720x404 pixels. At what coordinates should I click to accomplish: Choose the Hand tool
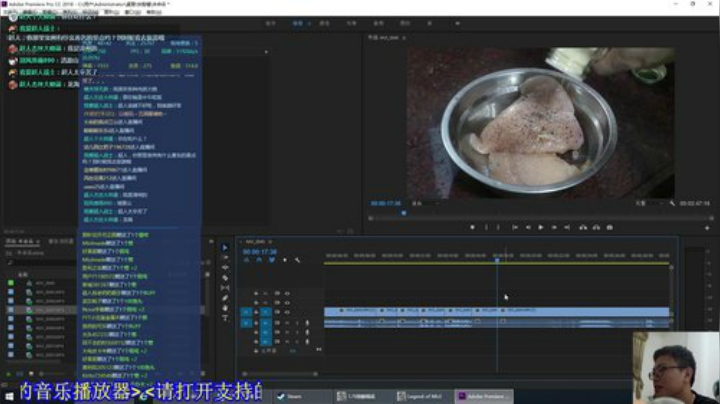pos(225,308)
